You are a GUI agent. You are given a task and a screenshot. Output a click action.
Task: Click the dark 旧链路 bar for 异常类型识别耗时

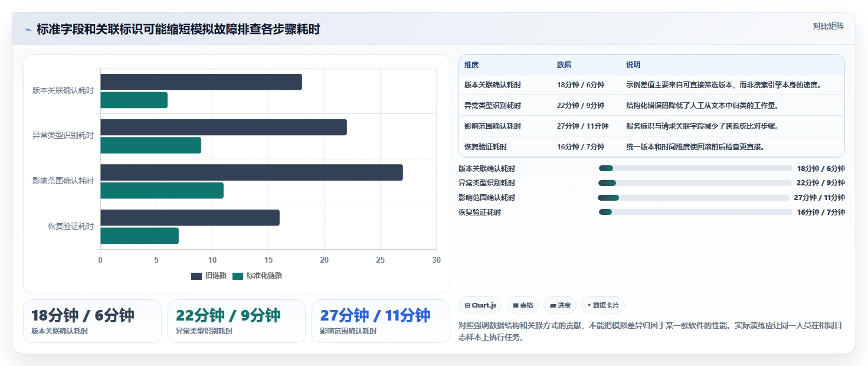tap(224, 127)
